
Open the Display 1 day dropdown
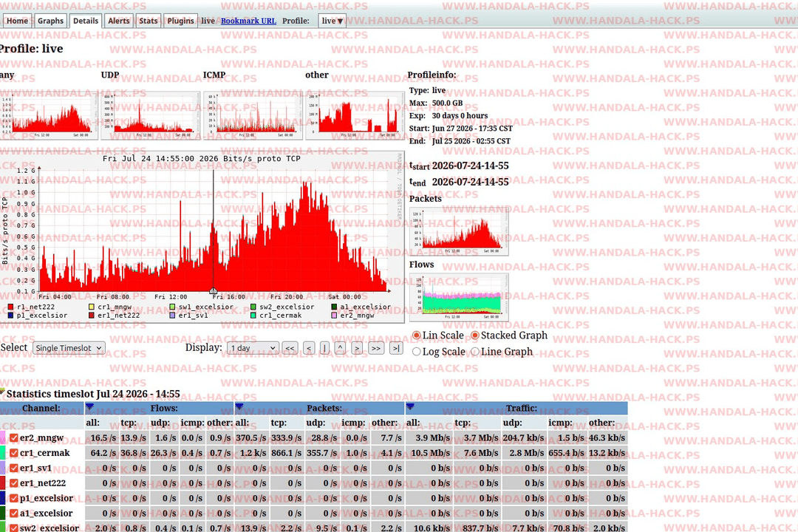[253, 348]
